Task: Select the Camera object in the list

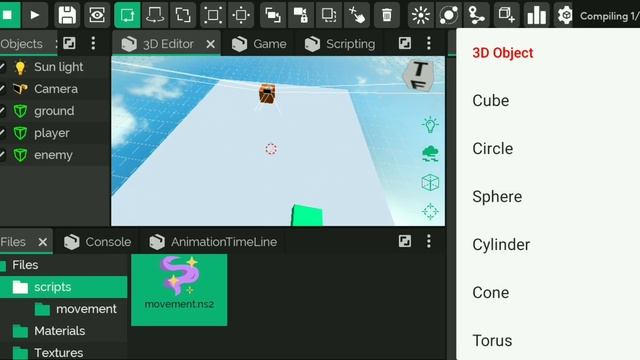Action: [x=56, y=89]
